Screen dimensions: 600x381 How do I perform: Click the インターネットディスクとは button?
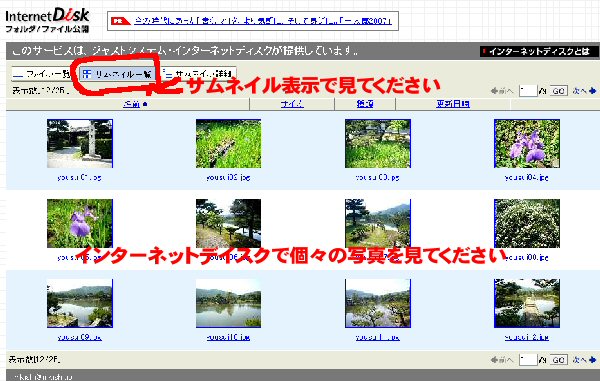[539, 51]
